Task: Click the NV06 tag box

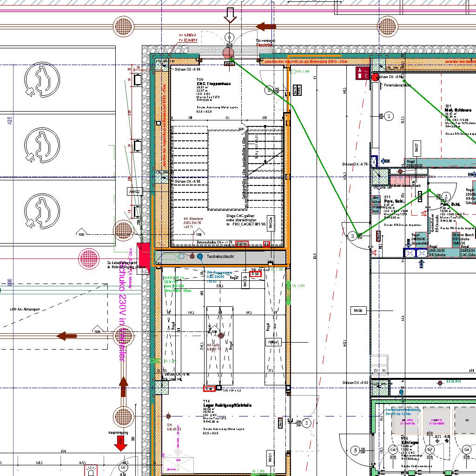Action: [358, 311]
